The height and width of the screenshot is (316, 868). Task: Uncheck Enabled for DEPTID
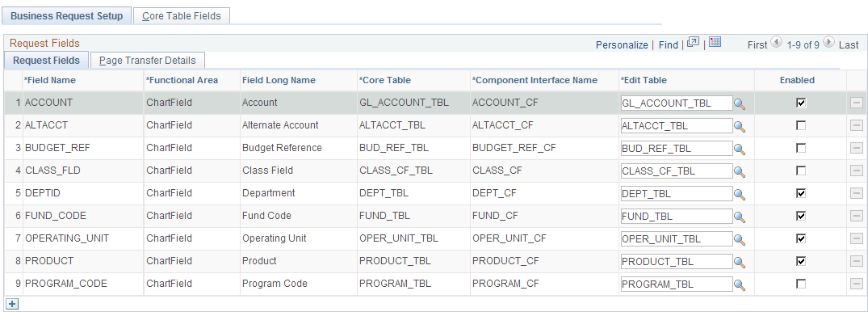click(800, 193)
